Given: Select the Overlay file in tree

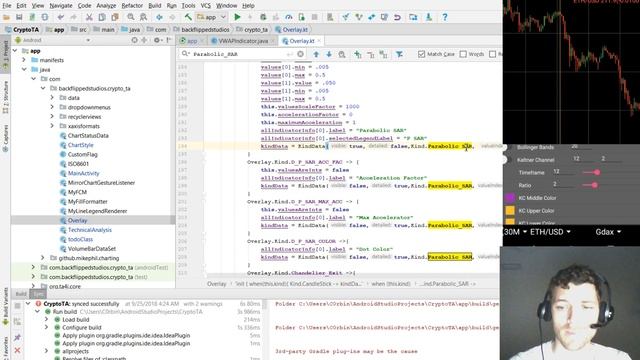Looking at the screenshot, I should (78, 220).
